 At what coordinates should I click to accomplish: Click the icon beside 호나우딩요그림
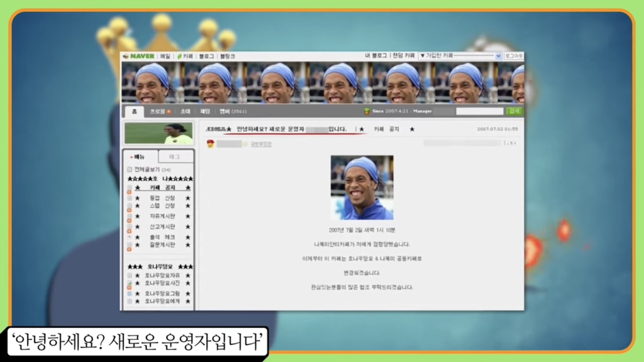130,293
